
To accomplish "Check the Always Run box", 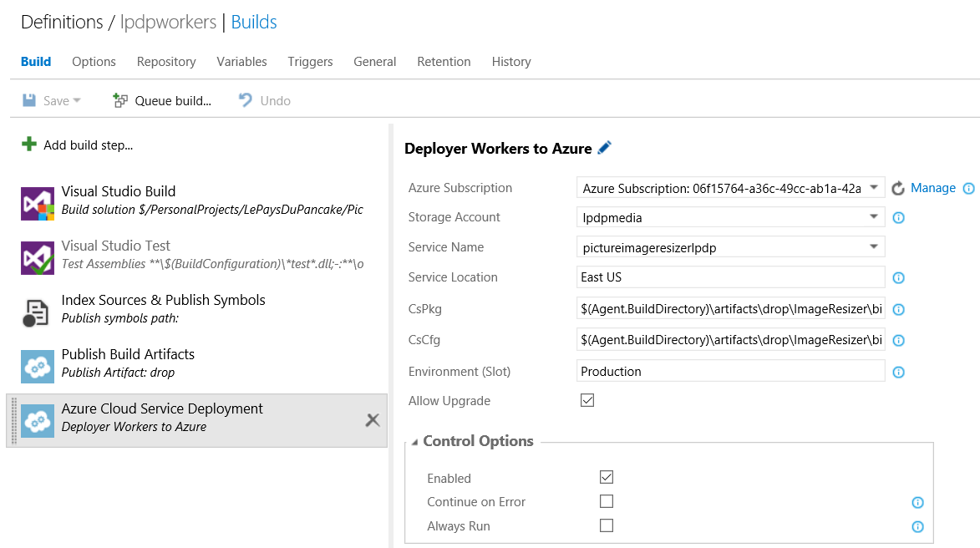I will click(x=607, y=525).
